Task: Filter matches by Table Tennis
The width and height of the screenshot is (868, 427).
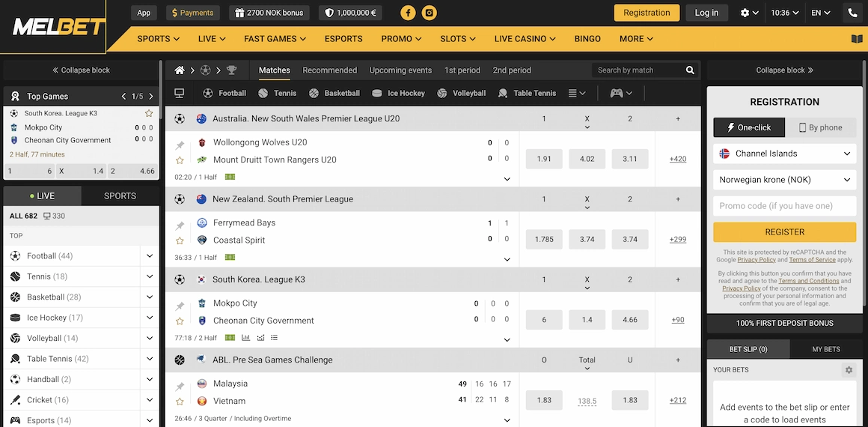Action: coord(528,93)
